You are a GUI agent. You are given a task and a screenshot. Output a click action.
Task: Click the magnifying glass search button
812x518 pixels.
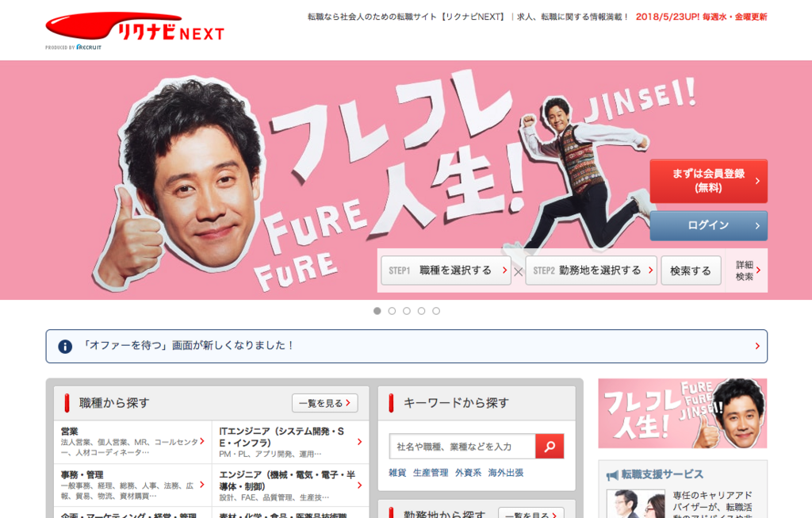tap(550, 446)
